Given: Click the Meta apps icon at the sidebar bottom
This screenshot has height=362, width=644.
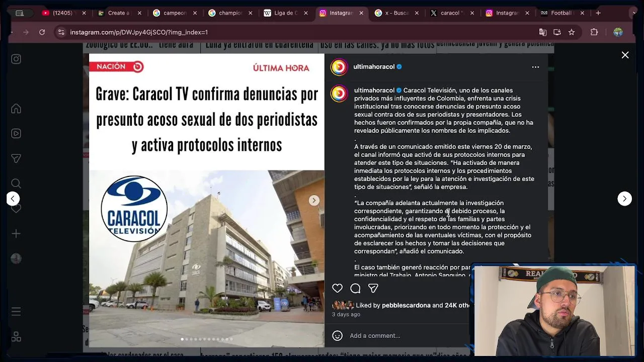Looking at the screenshot, I should (x=16, y=336).
